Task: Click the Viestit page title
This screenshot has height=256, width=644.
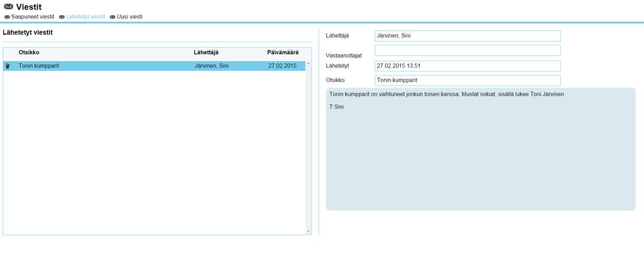Action: [x=29, y=7]
